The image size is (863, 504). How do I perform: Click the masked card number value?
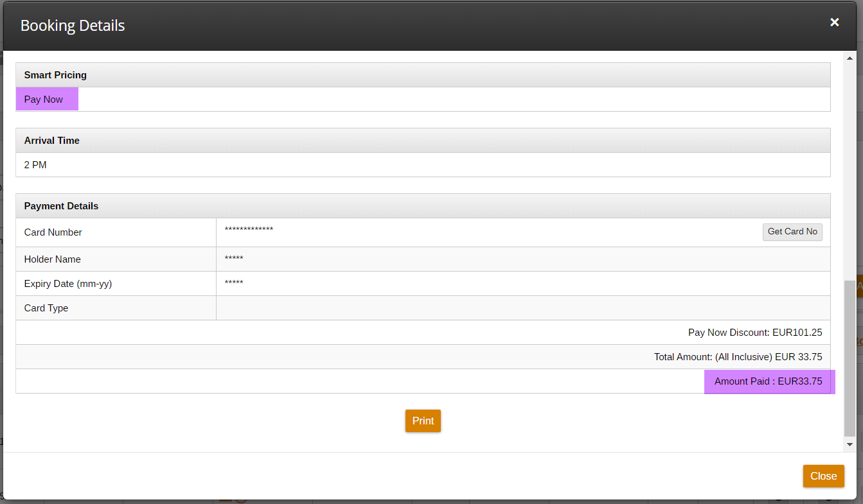[249, 230]
